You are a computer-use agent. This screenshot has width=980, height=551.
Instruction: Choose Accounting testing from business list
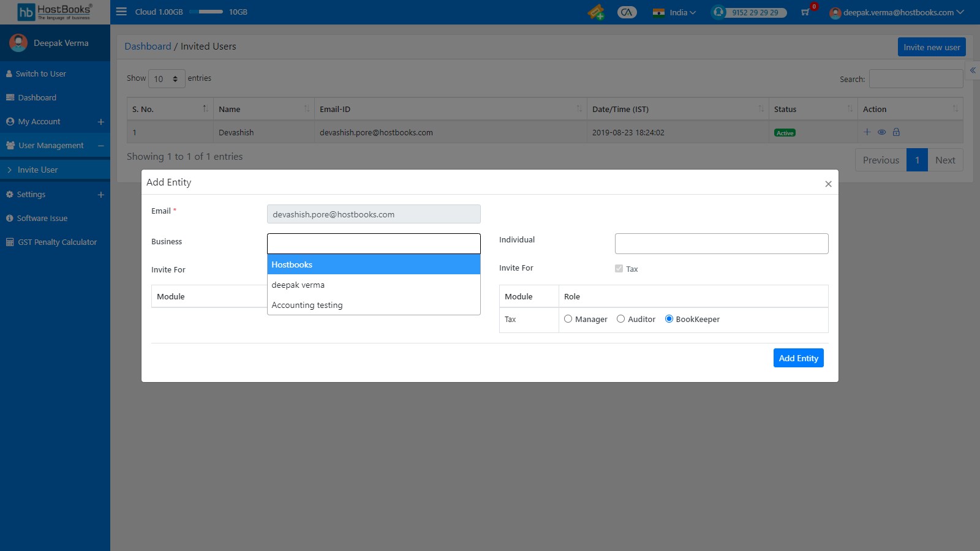tap(374, 305)
